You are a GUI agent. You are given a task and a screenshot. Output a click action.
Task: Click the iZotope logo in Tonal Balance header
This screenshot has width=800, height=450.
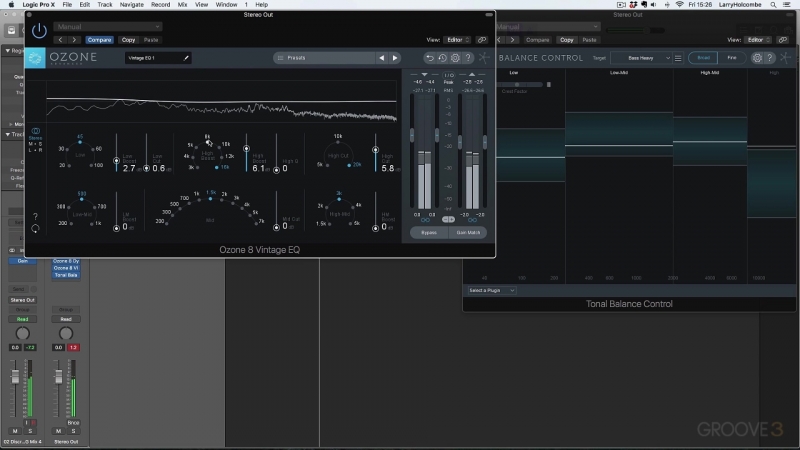point(786,58)
